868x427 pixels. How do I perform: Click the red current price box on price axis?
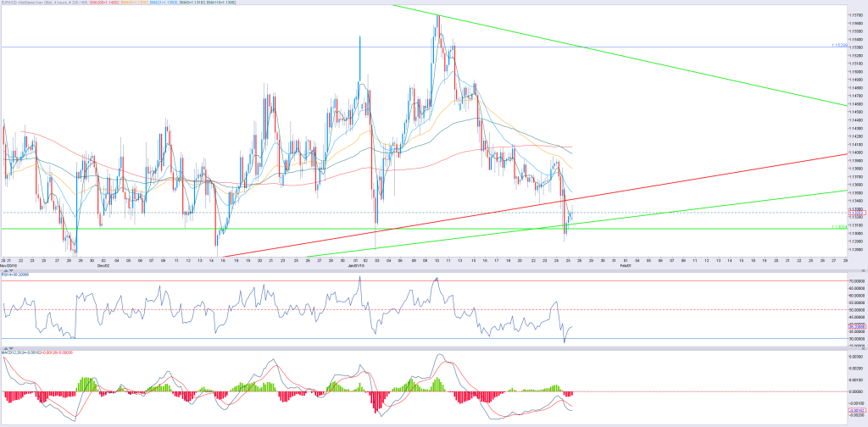point(856,213)
